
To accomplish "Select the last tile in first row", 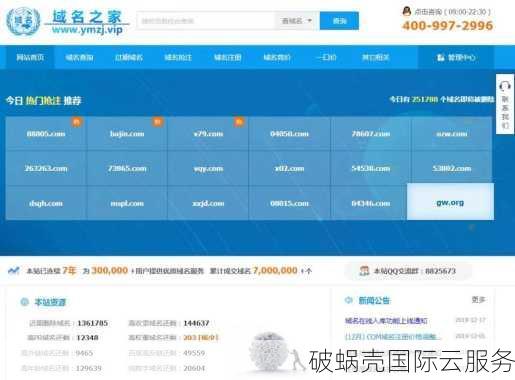I will pos(452,134).
